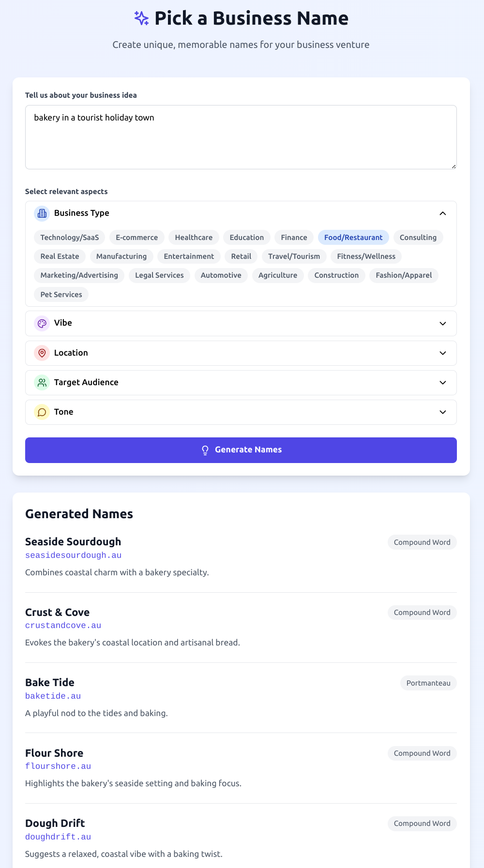Expand the Tone section chevron
This screenshot has height=868, width=484.
click(442, 412)
